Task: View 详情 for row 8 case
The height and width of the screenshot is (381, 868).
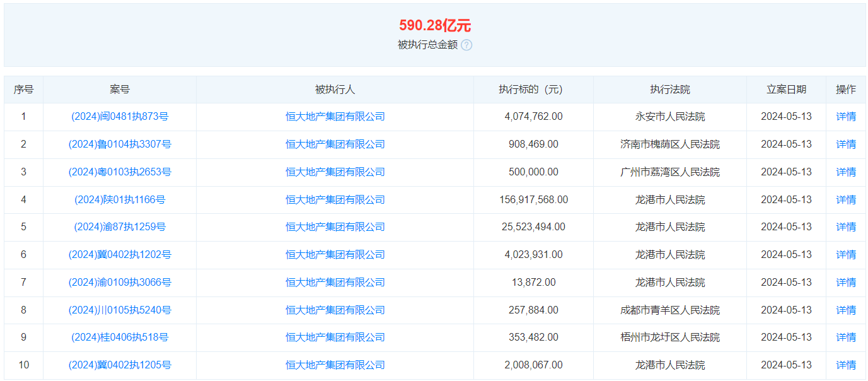Action: coord(846,310)
